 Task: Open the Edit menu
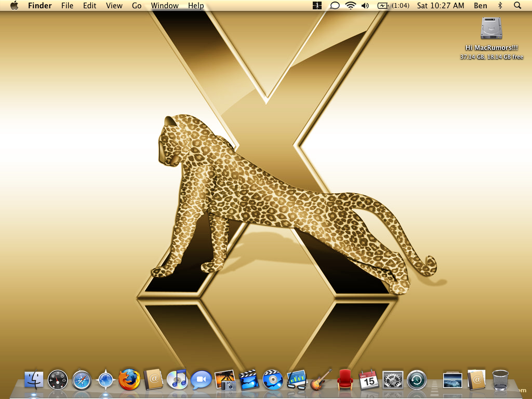tap(89, 5)
